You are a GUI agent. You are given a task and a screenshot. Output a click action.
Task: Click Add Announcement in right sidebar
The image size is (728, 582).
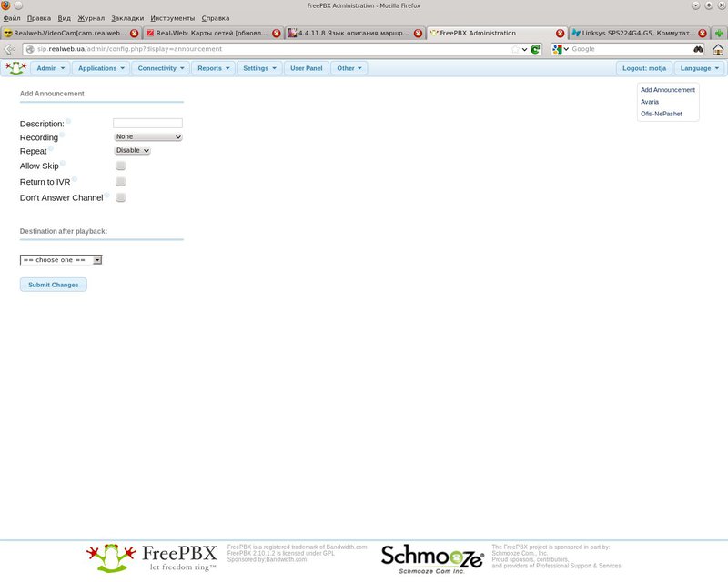pos(668,90)
